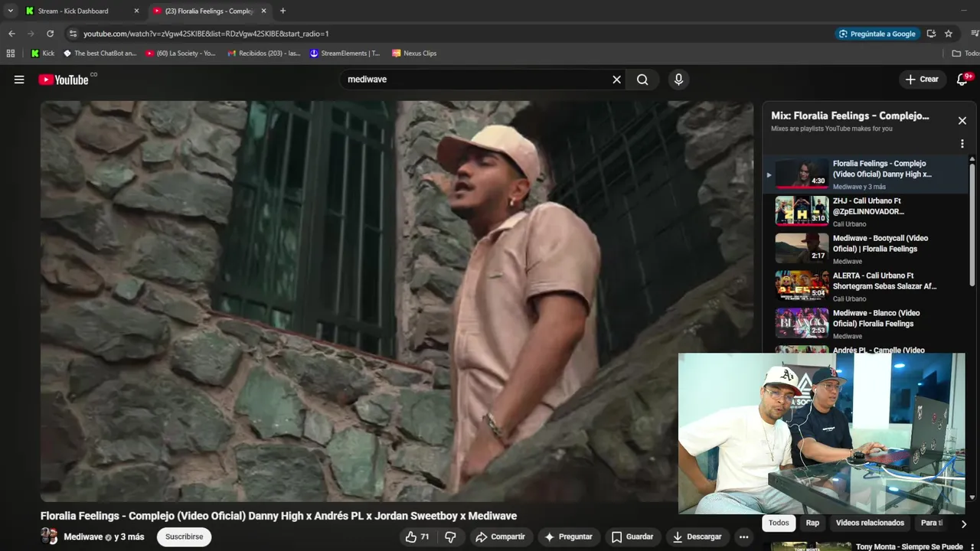This screenshot has width=980, height=551.
Task: Open the Mediwave channel avatar
Action: 49,536
